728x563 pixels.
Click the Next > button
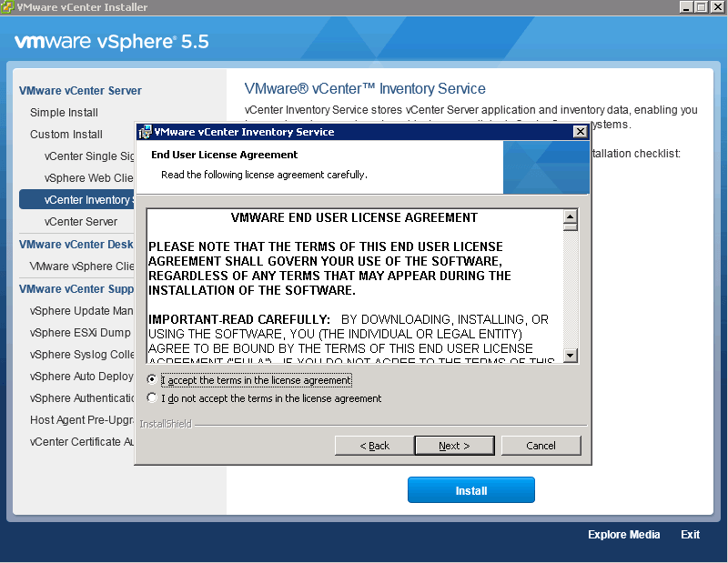454,446
